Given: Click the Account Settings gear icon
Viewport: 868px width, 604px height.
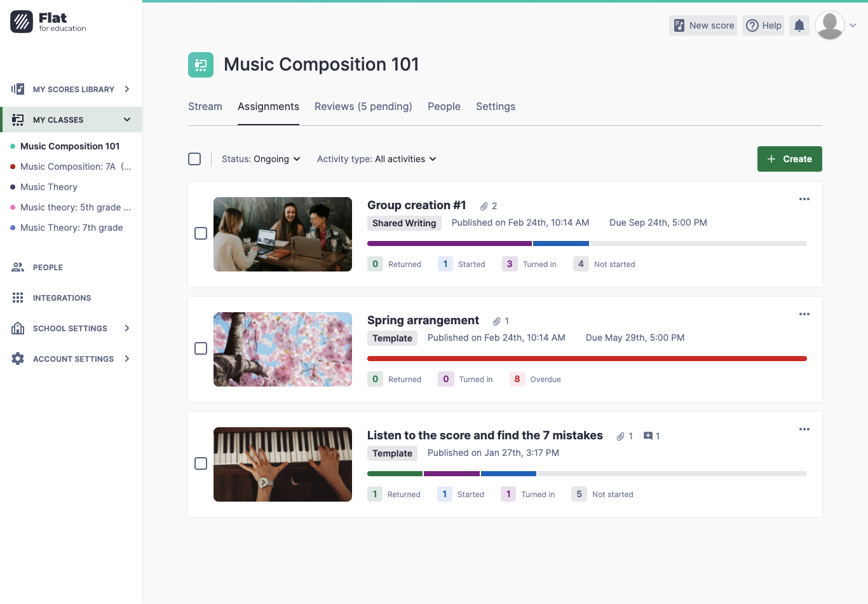Looking at the screenshot, I should 18,359.
